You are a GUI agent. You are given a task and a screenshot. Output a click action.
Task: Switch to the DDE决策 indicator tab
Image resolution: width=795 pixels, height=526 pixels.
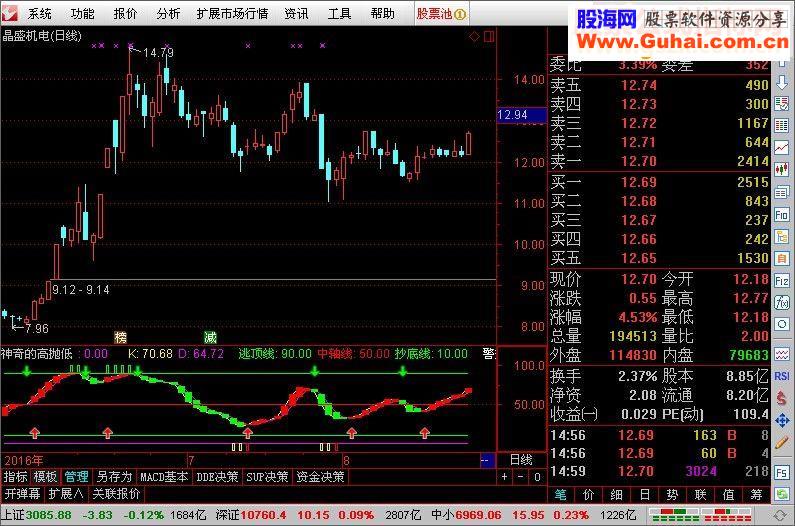point(217,477)
